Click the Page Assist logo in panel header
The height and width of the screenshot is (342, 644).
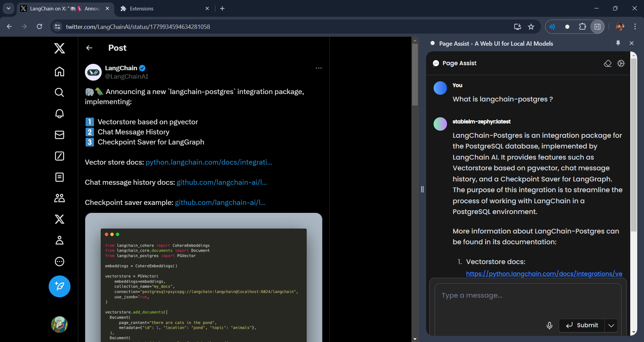436,63
